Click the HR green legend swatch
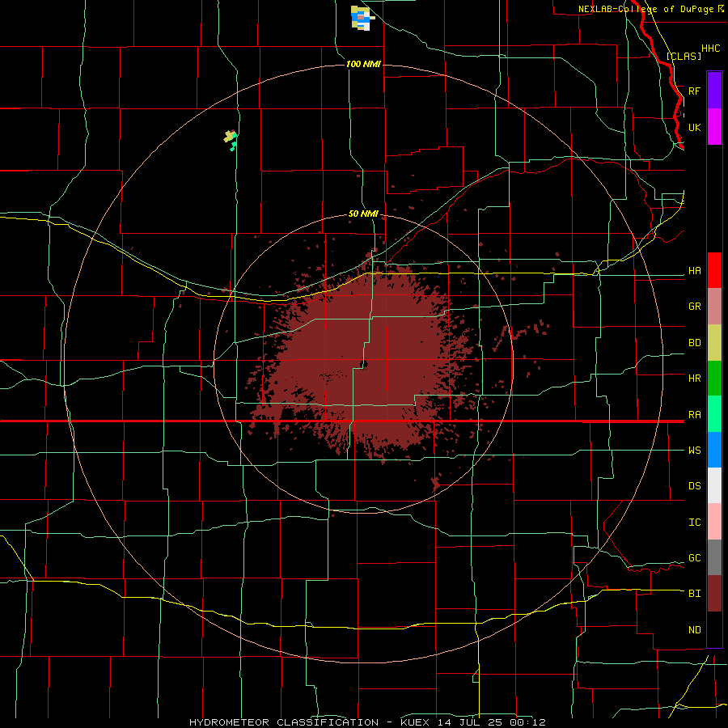 pos(714,379)
